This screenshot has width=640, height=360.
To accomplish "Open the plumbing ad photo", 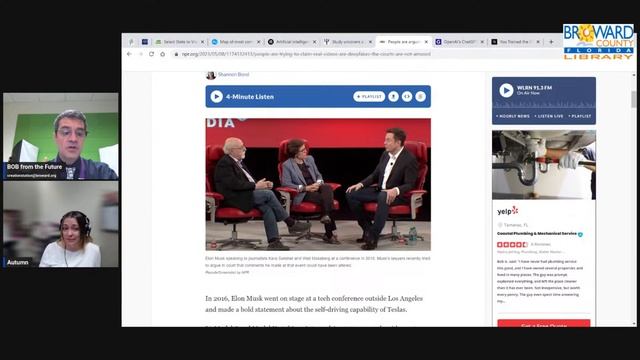I will coord(544,165).
